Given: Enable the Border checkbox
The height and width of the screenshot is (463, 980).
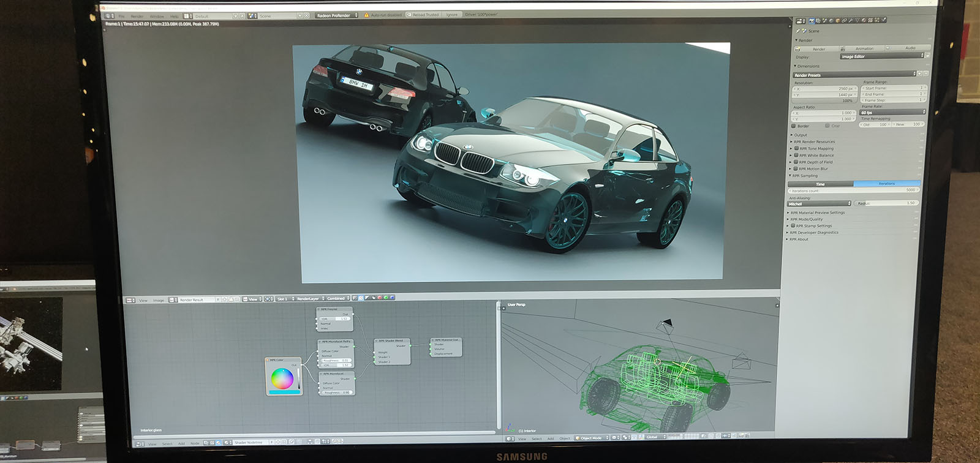Looking at the screenshot, I should pyautogui.click(x=794, y=126).
